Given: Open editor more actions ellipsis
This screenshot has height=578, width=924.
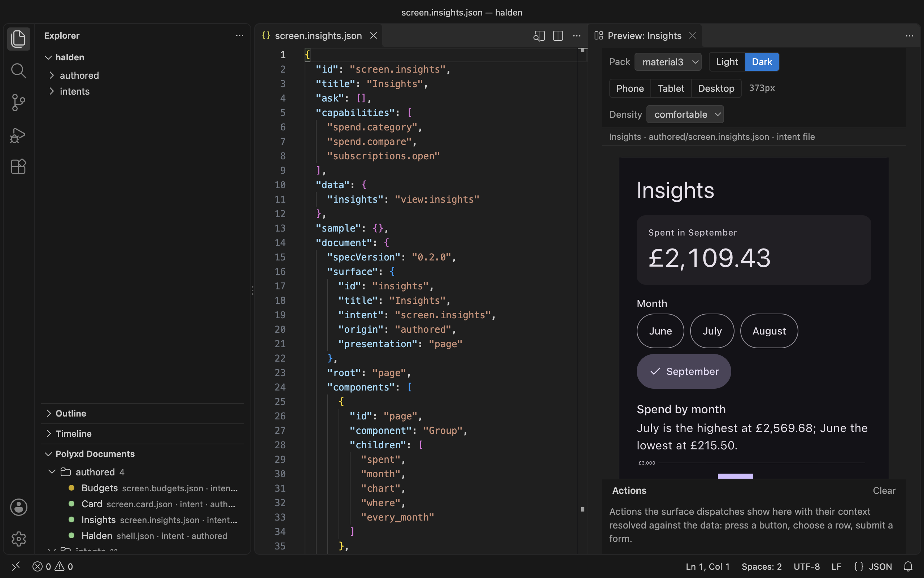Looking at the screenshot, I should tap(576, 35).
